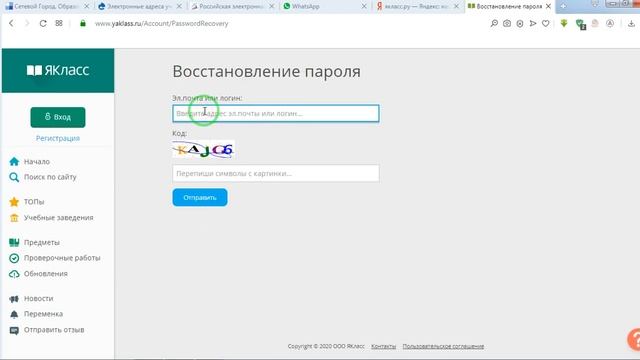The image size is (640, 360).
Task: Open the Отправить отзыв sidebar link
Action: (54, 330)
